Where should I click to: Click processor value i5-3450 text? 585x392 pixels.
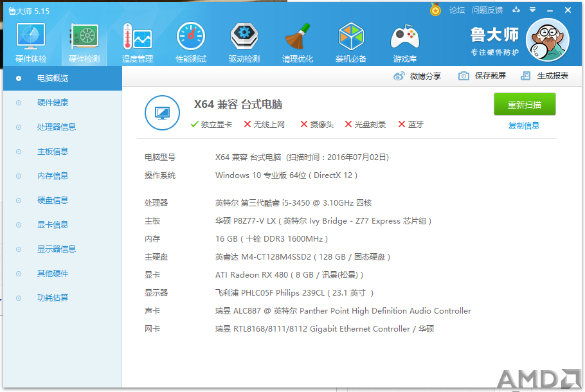pyautogui.click(x=293, y=203)
